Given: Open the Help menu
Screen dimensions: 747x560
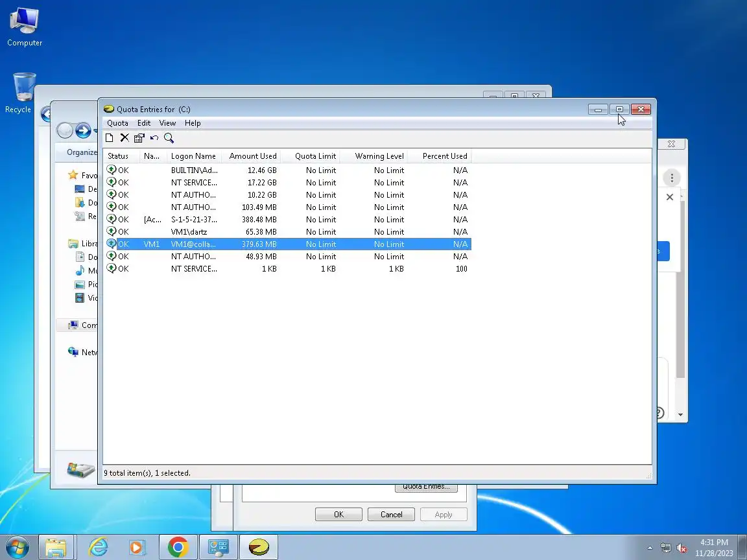Looking at the screenshot, I should pyautogui.click(x=193, y=123).
